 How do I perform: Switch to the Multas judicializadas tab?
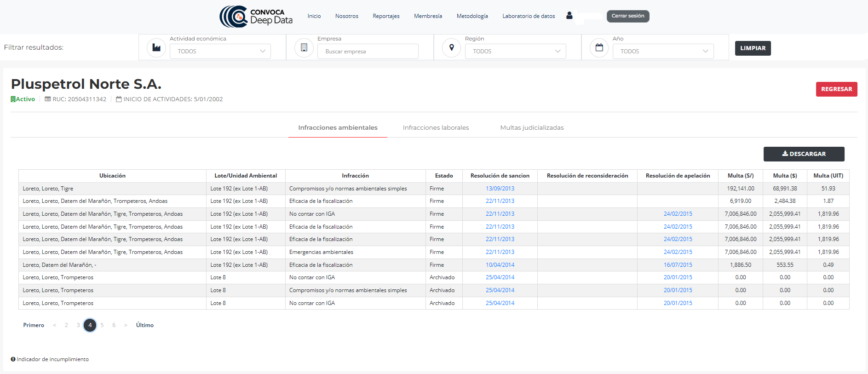532,128
